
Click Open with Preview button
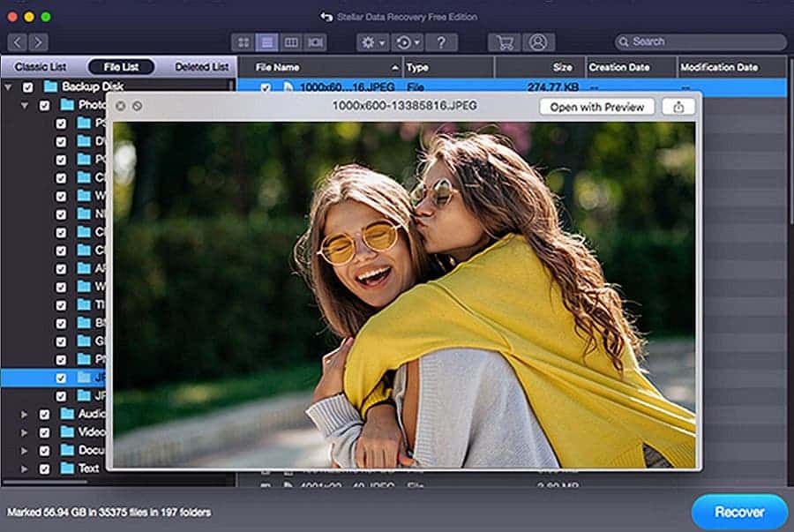[597, 107]
